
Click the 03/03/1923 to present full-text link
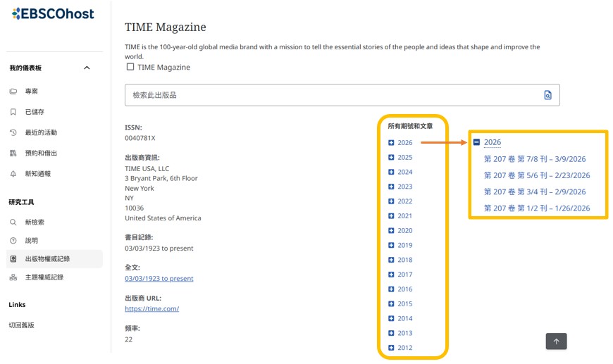point(159,278)
